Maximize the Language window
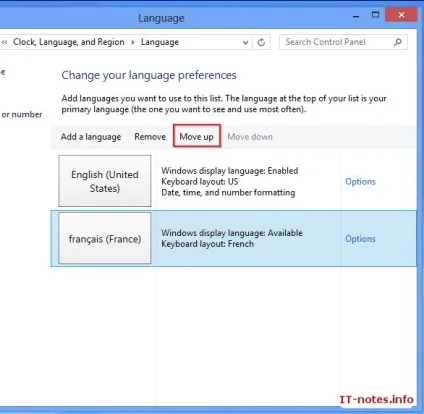The height and width of the screenshot is (414, 424). pos(375,15)
